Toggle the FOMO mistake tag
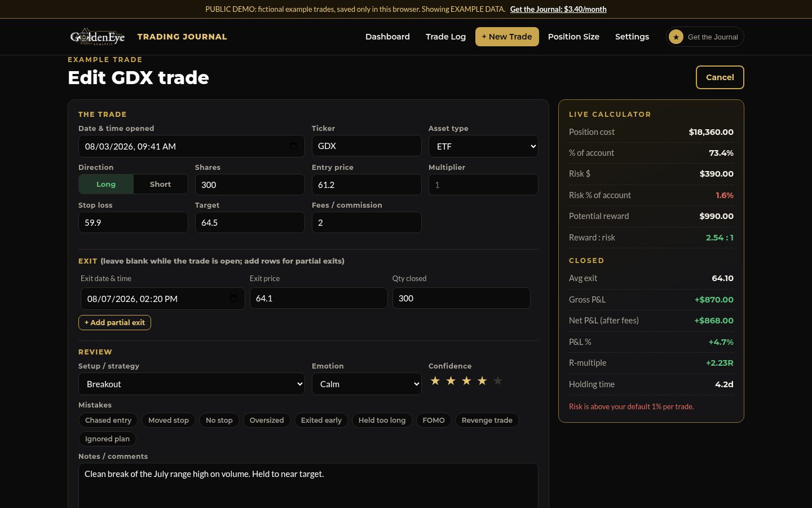 click(x=434, y=421)
